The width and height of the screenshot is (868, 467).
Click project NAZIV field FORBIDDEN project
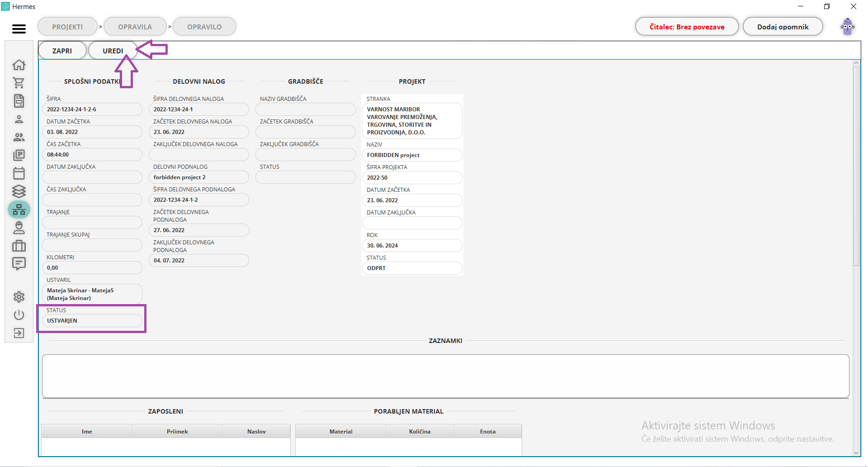(x=412, y=155)
